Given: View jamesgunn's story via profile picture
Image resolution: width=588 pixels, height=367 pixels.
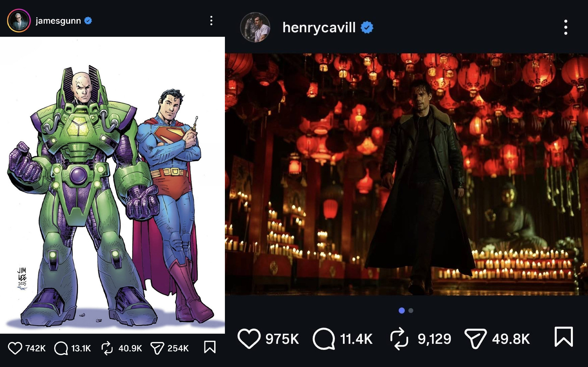Looking at the screenshot, I should 19,21.
